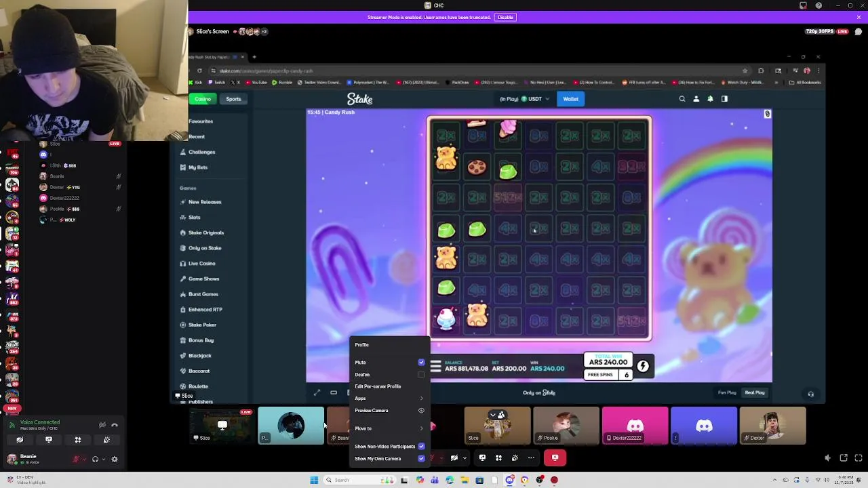868x488 pixels.
Task: Open call volume speaker icon
Action: click(x=827, y=458)
